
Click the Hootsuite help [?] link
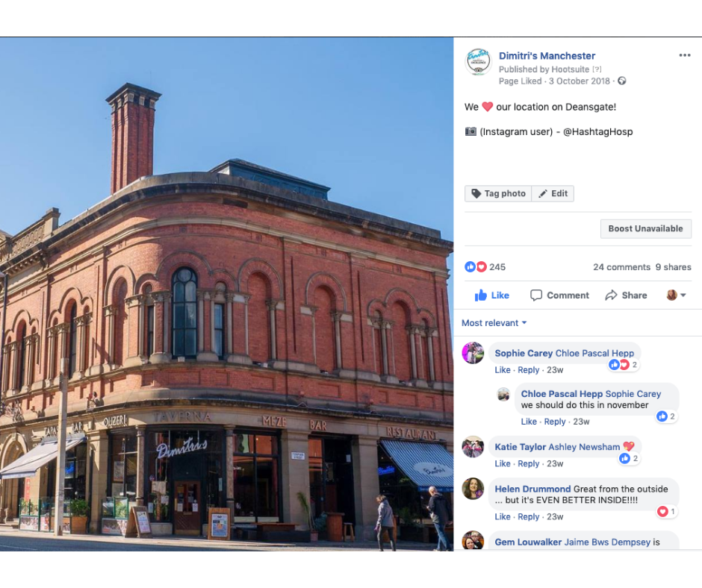click(x=597, y=69)
